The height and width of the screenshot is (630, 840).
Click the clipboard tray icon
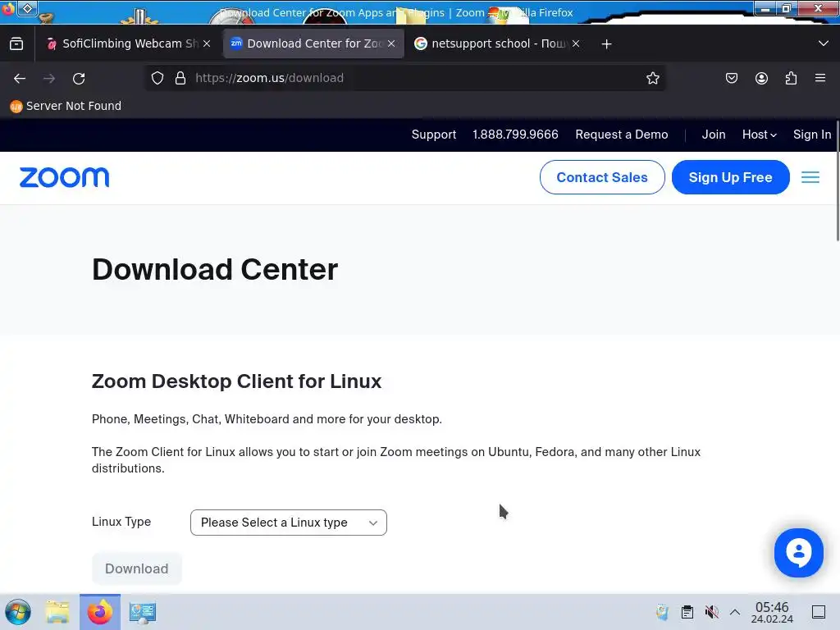[x=687, y=612]
